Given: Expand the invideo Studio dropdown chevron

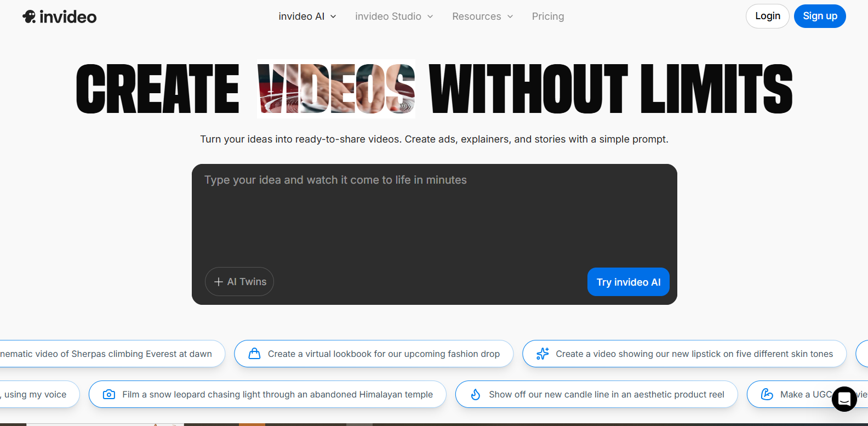Looking at the screenshot, I should click(430, 16).
